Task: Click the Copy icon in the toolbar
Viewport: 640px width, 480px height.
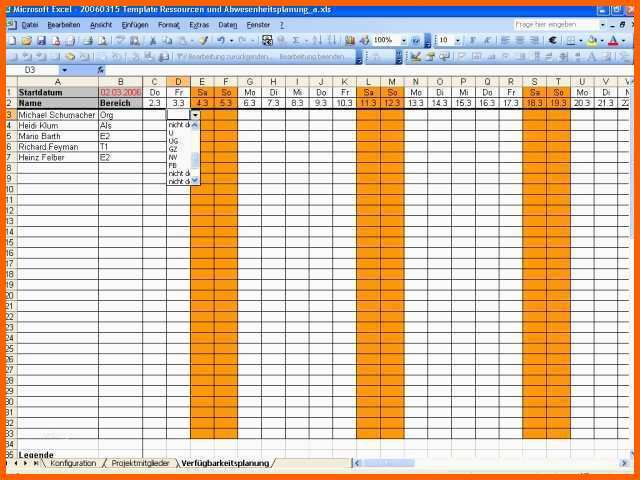Action: [x=168, y=40]
